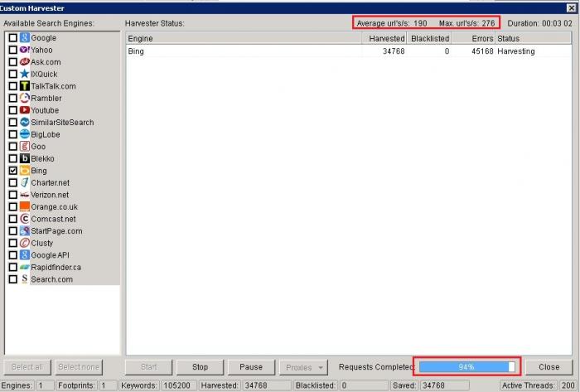Click the TalkTalk.com icon
Screen dimensions: 580x392
click(x=24, y=86)
